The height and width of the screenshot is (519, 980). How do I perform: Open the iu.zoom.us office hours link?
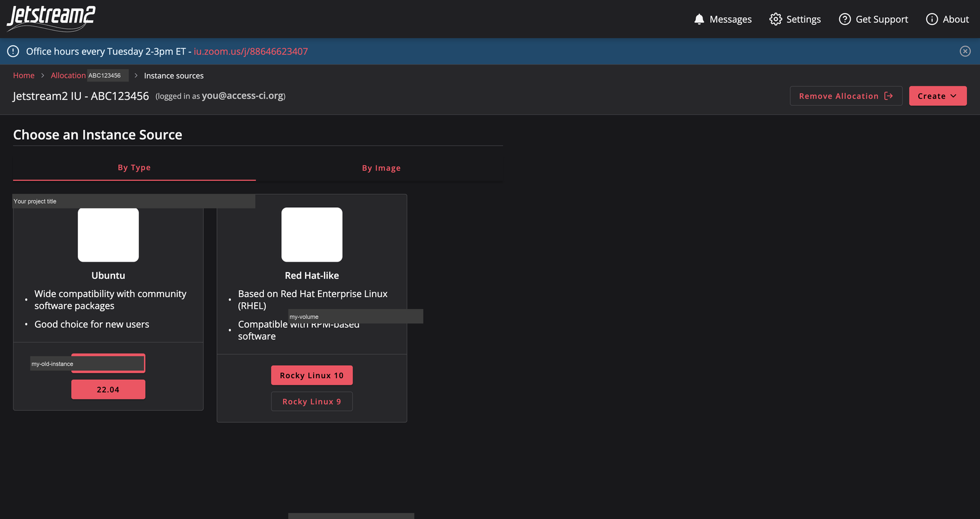(251, 51)
